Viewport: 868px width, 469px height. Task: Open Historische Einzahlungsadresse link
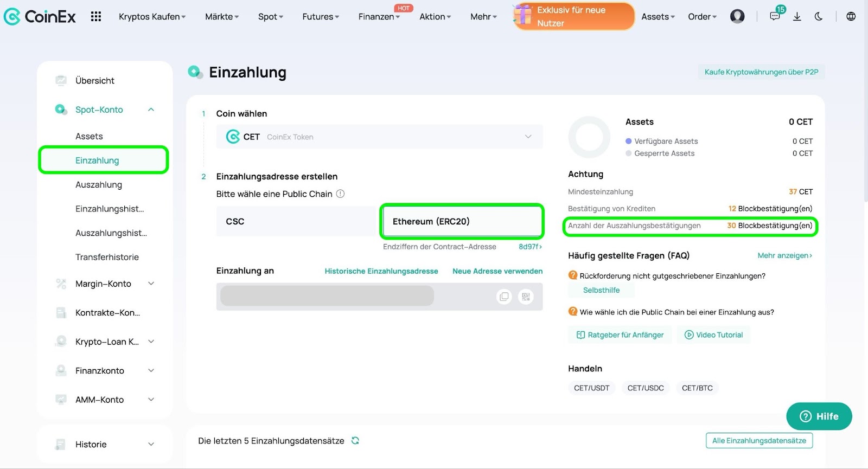coord(381,271)
